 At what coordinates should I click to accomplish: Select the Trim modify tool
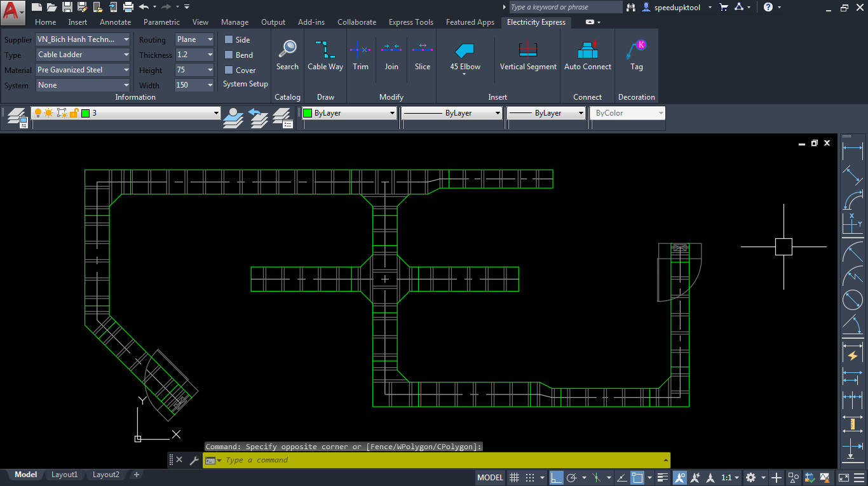(x=360, y=55)
